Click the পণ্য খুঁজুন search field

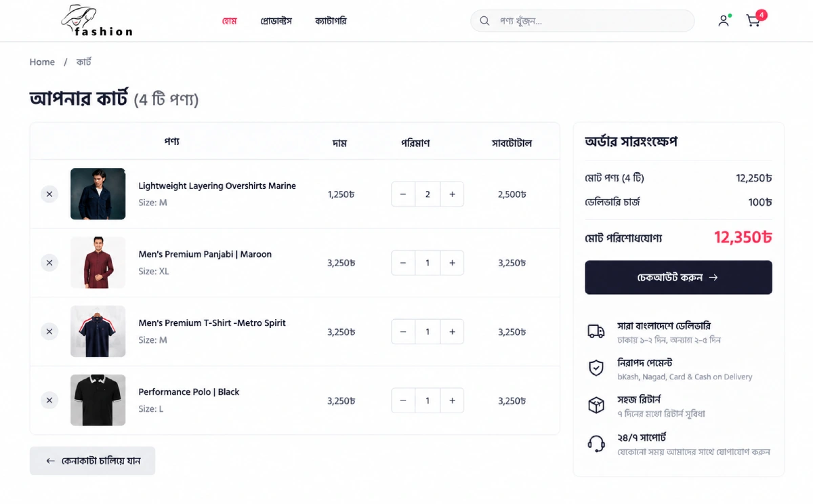point(583,21)
